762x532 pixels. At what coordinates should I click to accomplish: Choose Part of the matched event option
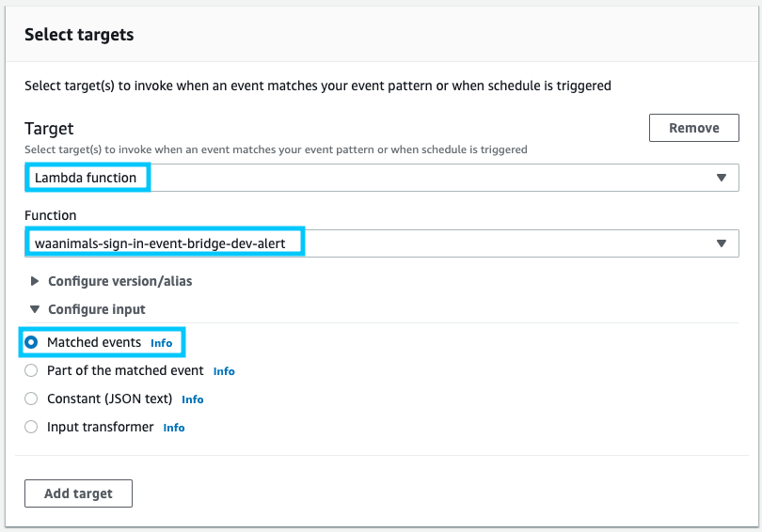click(x=31, y=371)
